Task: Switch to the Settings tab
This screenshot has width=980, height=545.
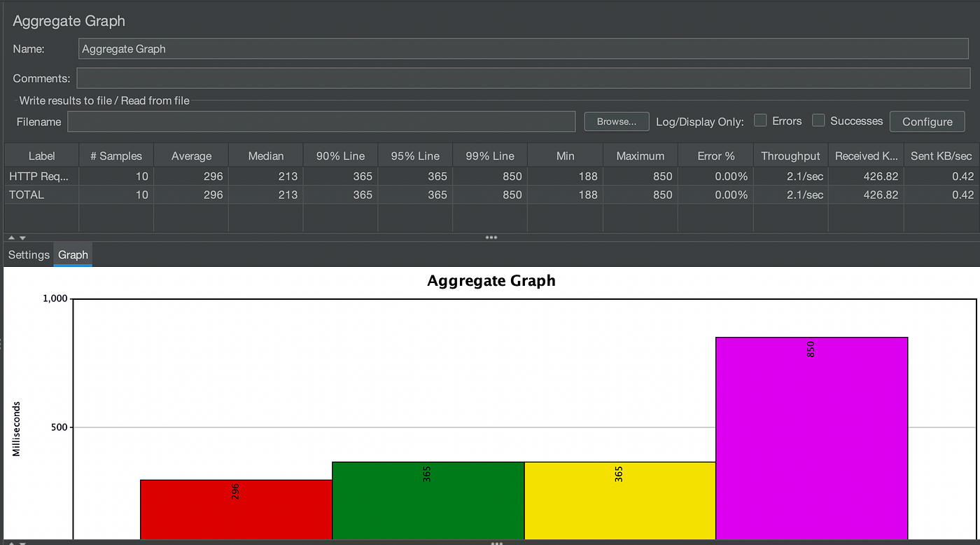Action: click(x=29, y=255)
